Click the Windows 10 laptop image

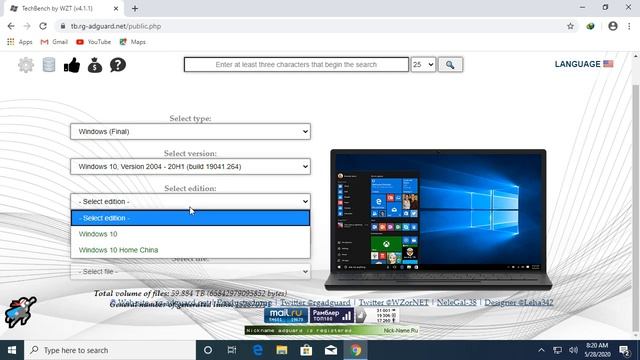pyautogui.click(x=438, y=220)
